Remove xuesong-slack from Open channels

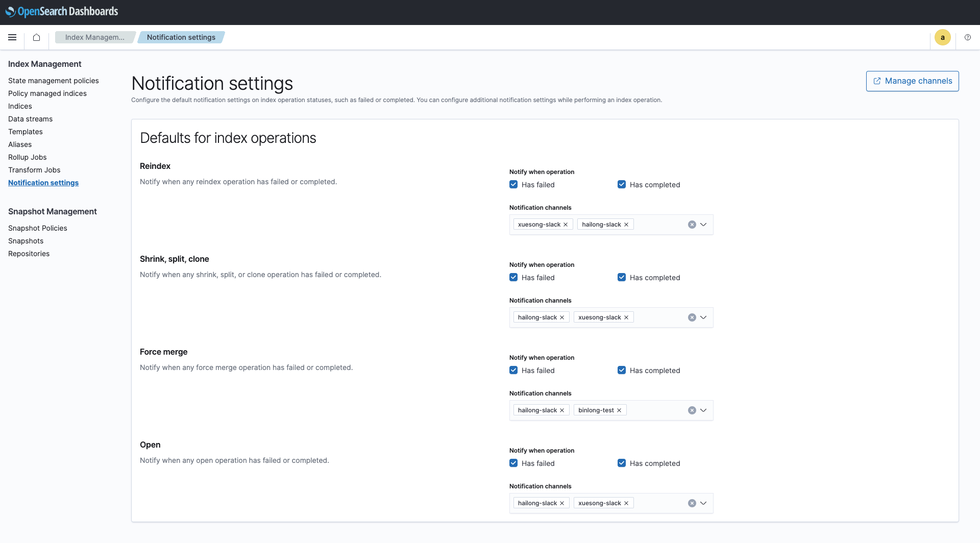(626, 503)
